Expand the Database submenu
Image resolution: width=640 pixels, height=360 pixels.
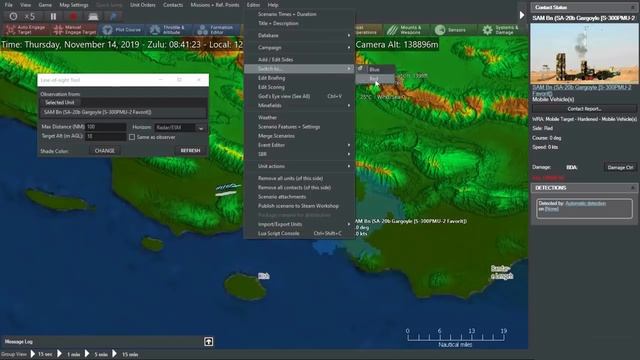tap(299, 36)
